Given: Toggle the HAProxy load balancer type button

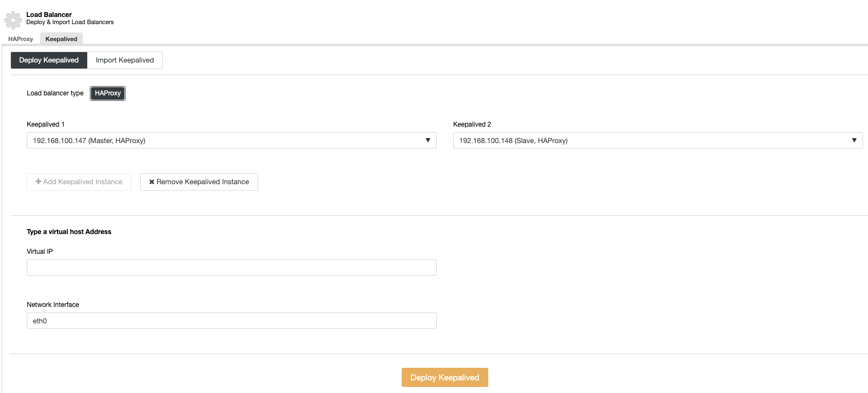Looking at the screenshot, I should [x=108, y=93].
